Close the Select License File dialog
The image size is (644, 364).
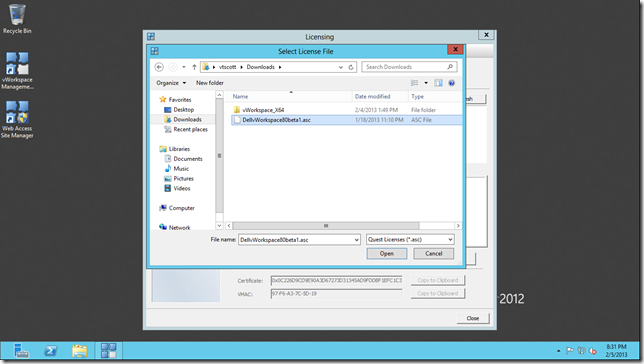tap(455, 50)
